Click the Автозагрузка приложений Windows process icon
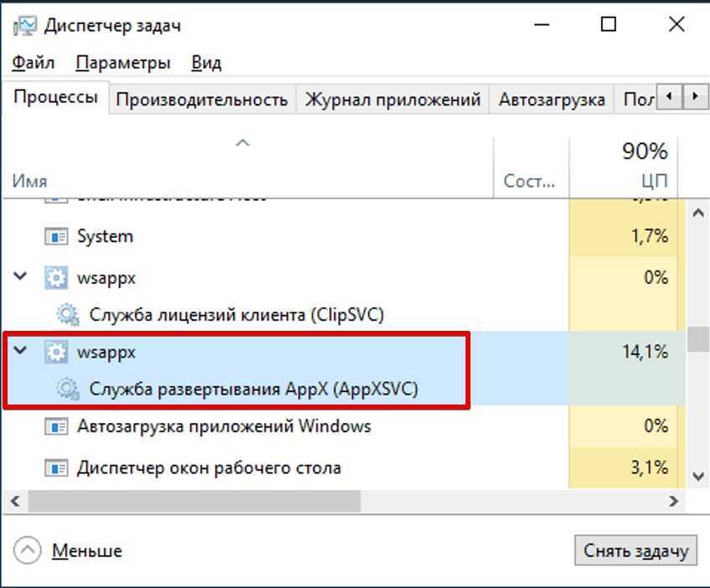This screenshot has width=710, height=588. (56, 426)
